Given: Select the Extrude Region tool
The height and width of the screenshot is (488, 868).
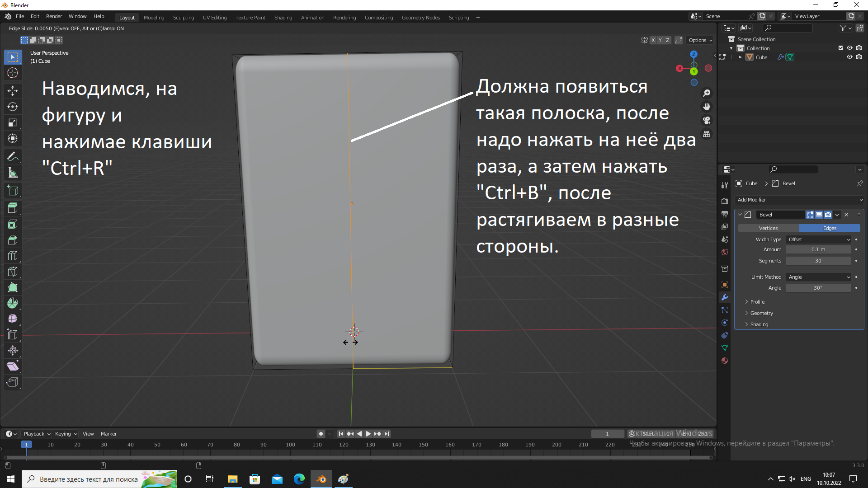Looking at the screenshot, I should (x=13, y=208).
